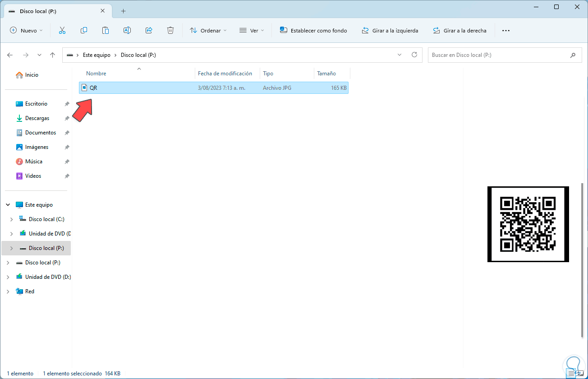The width and height of the screenshot is (588, 379).
Task: Open the Nuevo dropdown
Action: (26, 31)
